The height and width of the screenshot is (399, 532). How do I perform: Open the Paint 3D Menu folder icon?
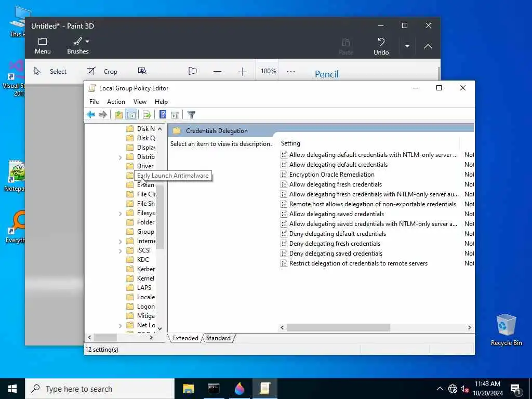[43, 46]
